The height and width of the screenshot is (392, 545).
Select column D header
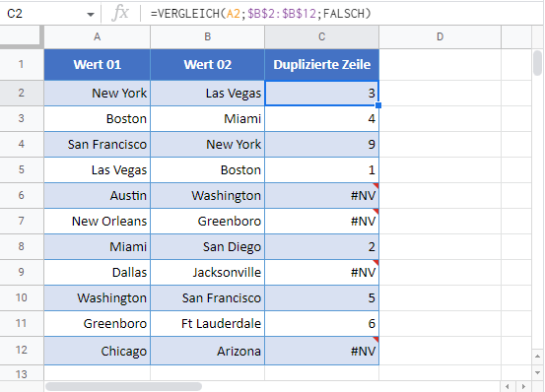click(x=440, y=36)
